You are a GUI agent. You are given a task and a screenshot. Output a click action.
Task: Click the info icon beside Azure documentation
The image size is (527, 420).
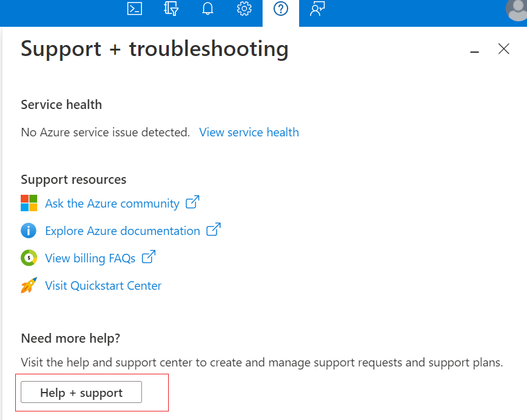28,230
